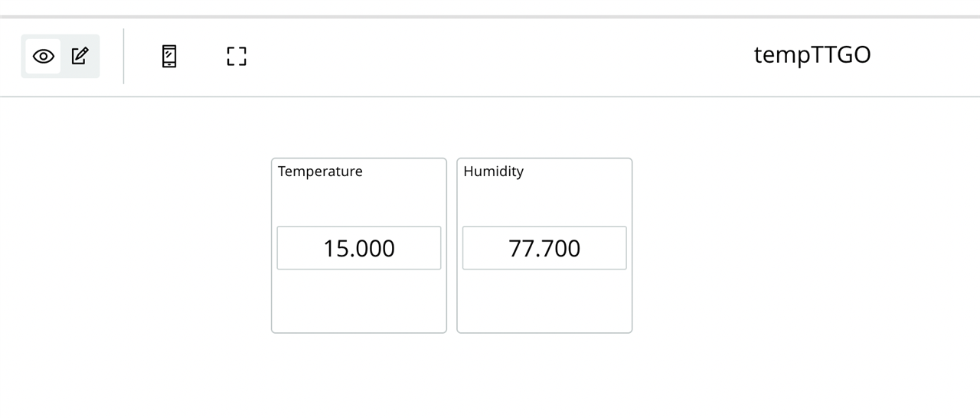The width and height of the screenshot is (980, 418).
Task: Click the Humidity value field showing 77.700
Action: [x=544, y=248]
